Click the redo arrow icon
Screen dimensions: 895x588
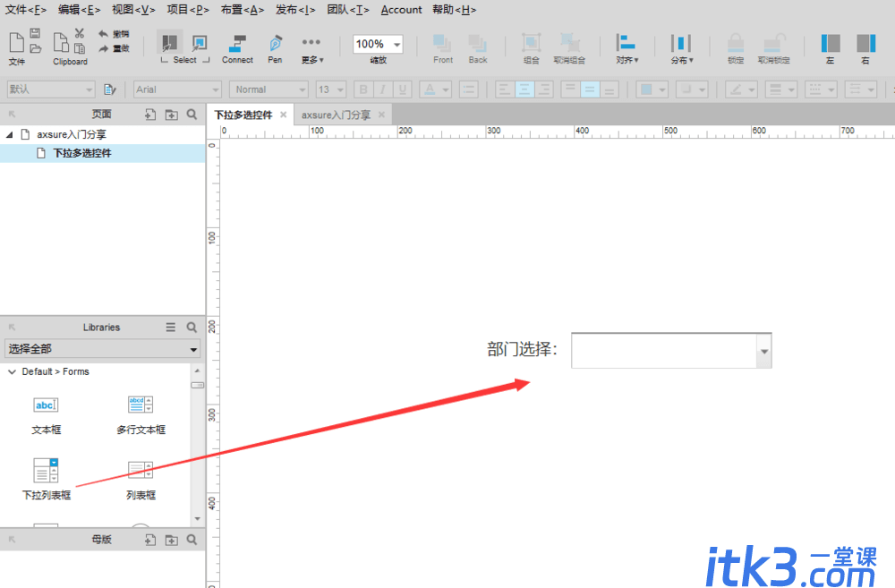(x=103, y=48)
